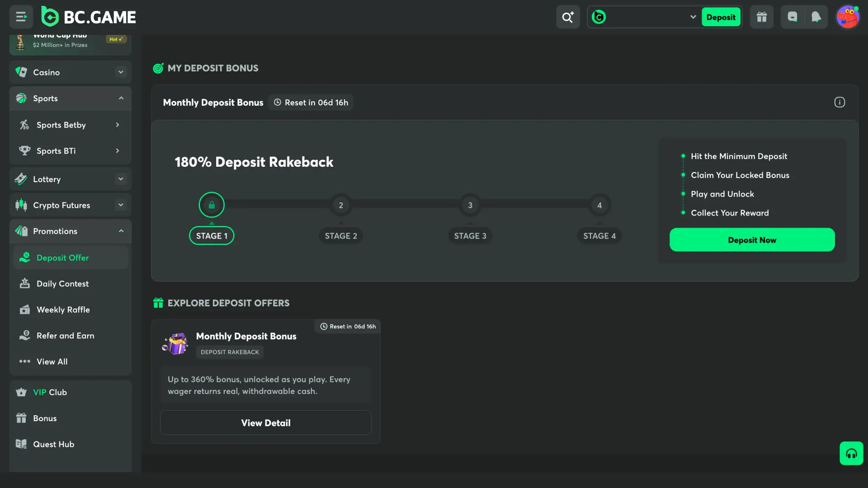Go to Weekly Raffle page

[x=71, y=310]
